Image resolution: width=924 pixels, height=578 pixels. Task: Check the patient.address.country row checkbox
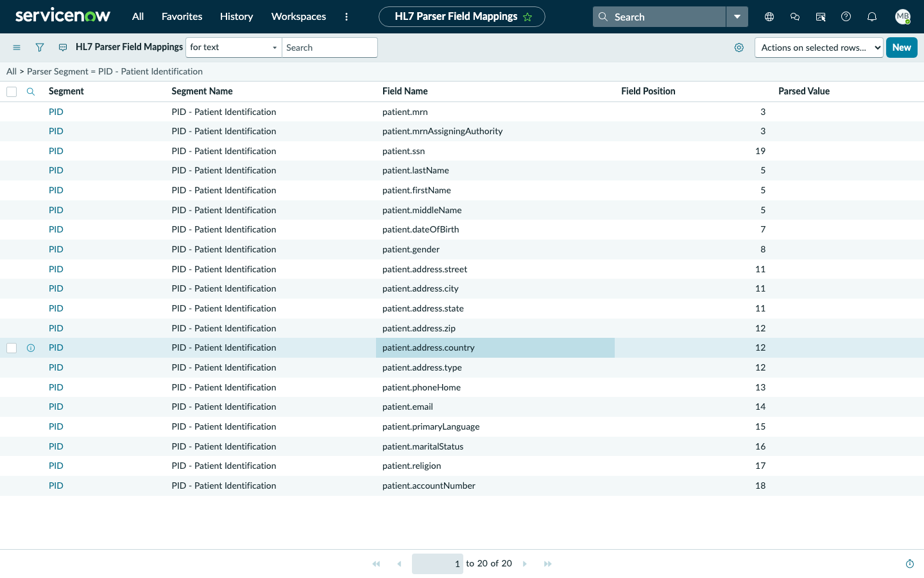click(12, 348)
